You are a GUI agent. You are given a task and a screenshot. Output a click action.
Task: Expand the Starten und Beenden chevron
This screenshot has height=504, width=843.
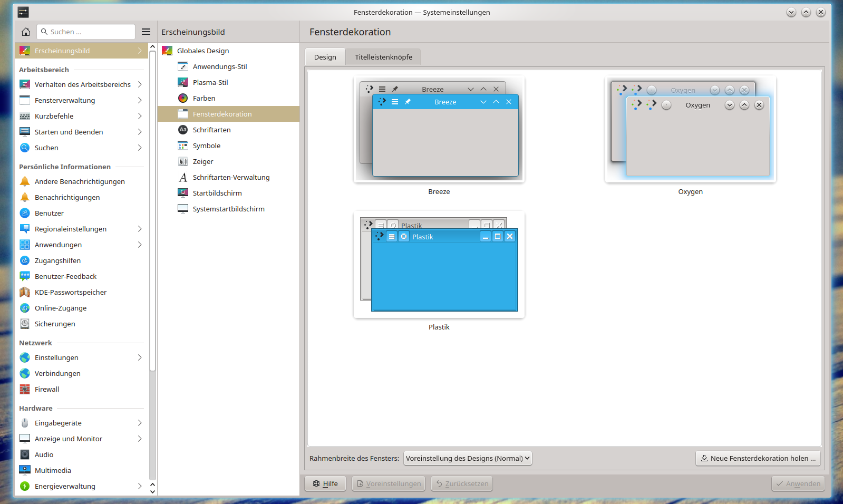click(140, 132)
